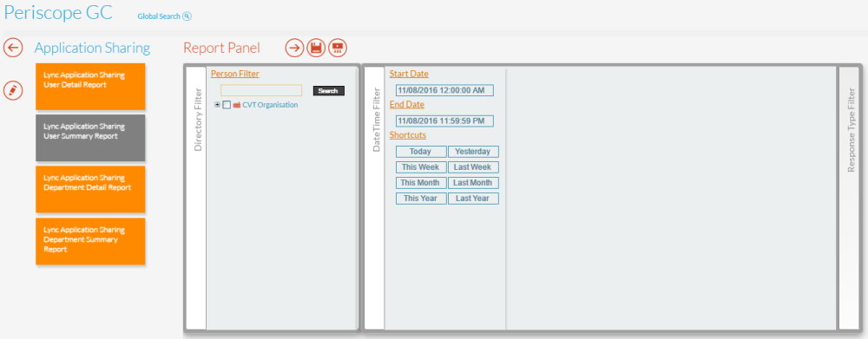Image resolution: width=868 pixels, height=339 pixels.
Task: Open Lync Application Sharing User Detail Report
Action: point(90,87)
